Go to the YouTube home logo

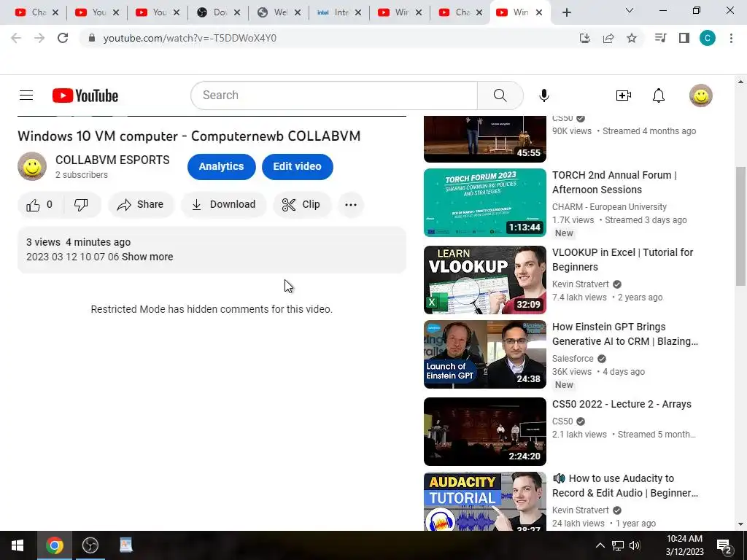tap(85, 96)
